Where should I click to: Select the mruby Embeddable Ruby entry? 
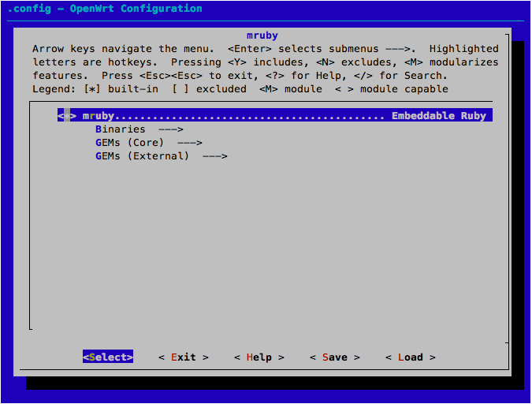click(275, 115)
